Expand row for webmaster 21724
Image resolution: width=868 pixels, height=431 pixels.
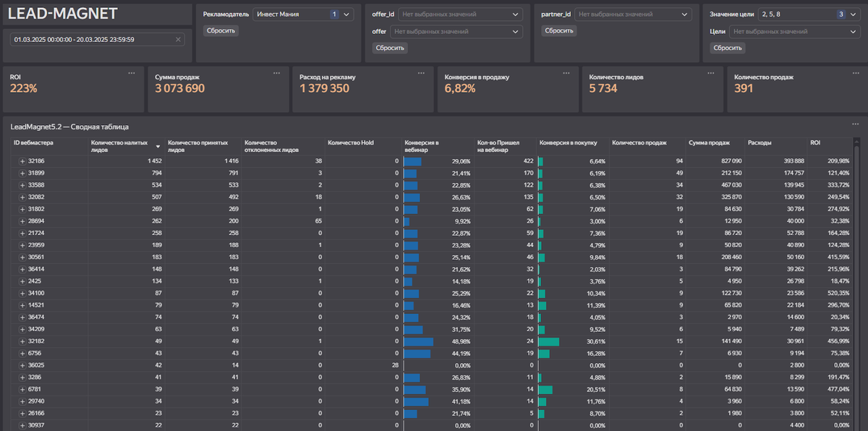[x=22, y=233]
